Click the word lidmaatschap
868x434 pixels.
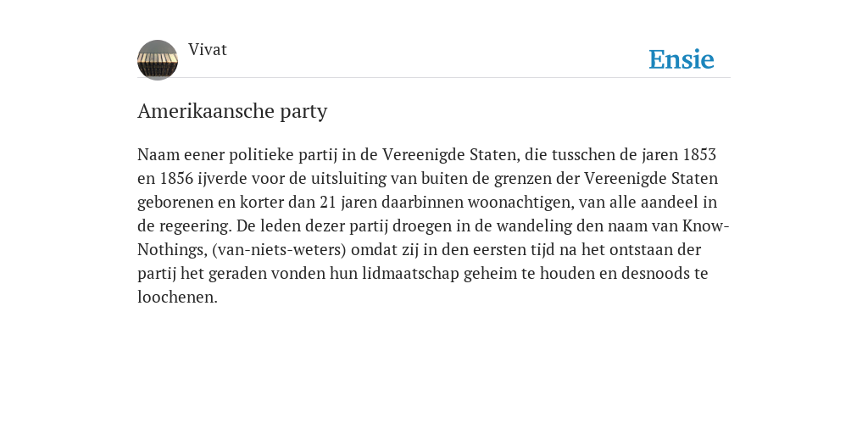point(411,274)
